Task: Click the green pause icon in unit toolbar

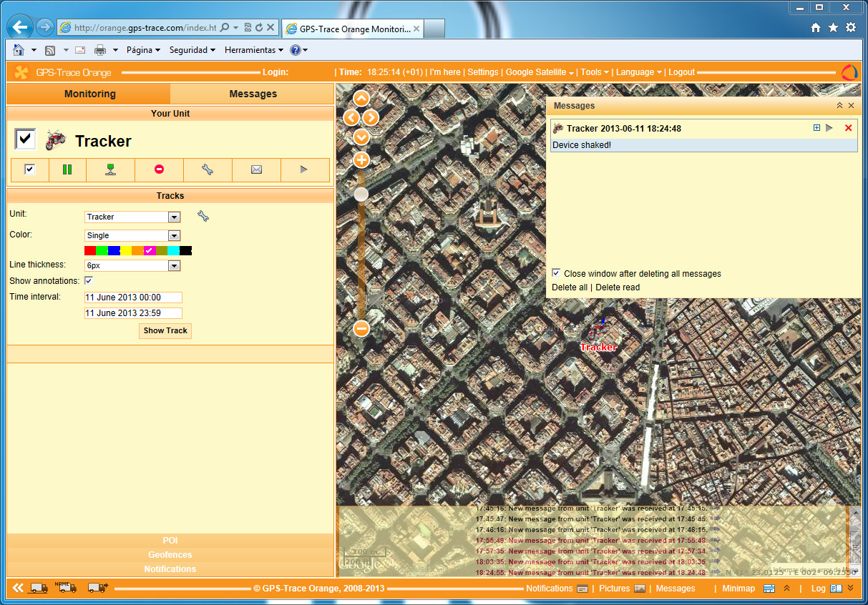Action: 67,169
